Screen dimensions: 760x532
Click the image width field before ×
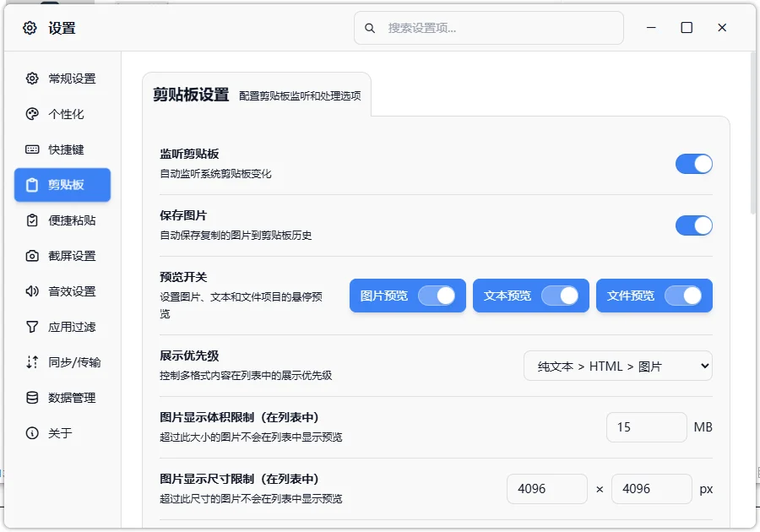[547, 489]
